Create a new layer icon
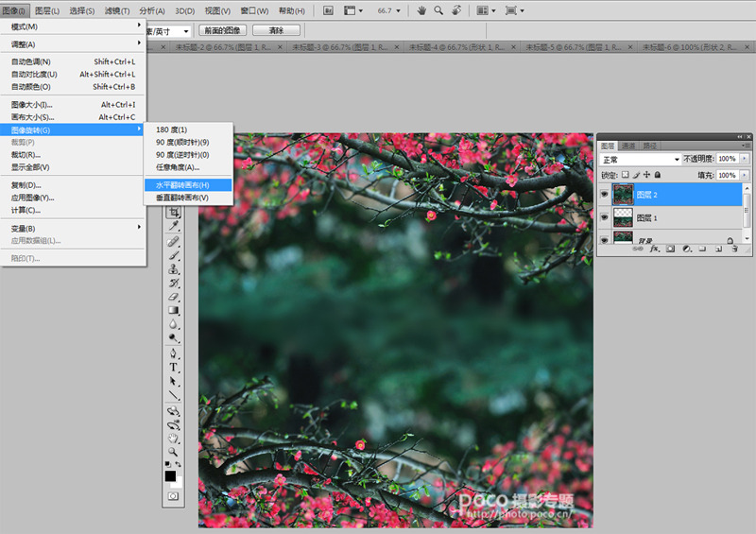This screenshot has width=756, height=534. coord(718,249)
